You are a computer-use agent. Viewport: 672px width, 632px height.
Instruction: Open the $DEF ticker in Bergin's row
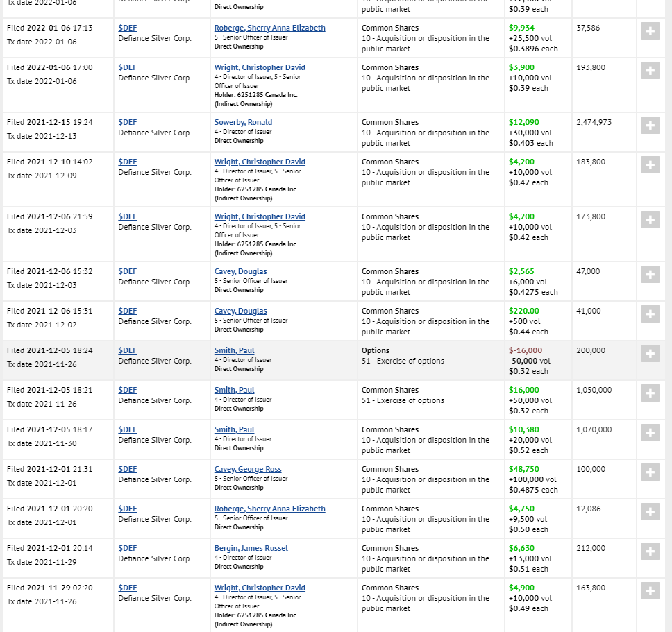click(127, 548)
